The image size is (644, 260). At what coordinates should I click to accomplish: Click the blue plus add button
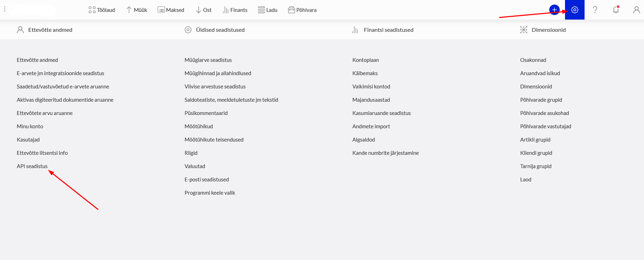(x=554, y=10)
